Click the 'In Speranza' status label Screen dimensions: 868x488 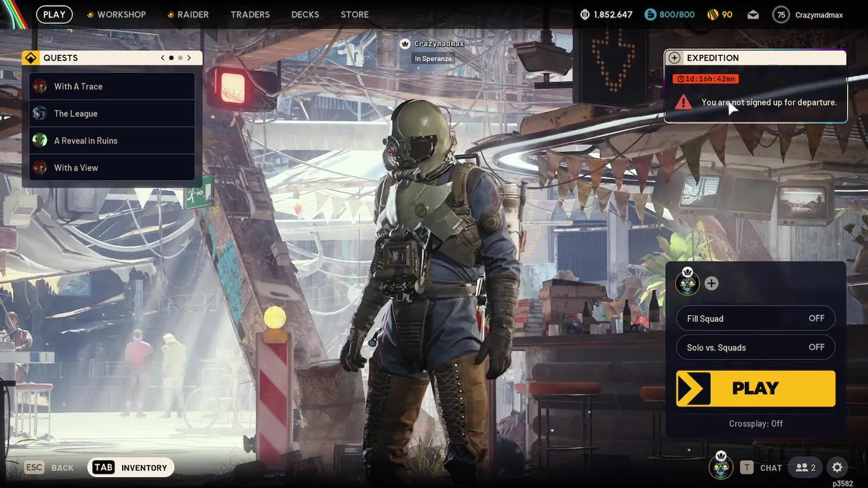[x=433, y=59]
